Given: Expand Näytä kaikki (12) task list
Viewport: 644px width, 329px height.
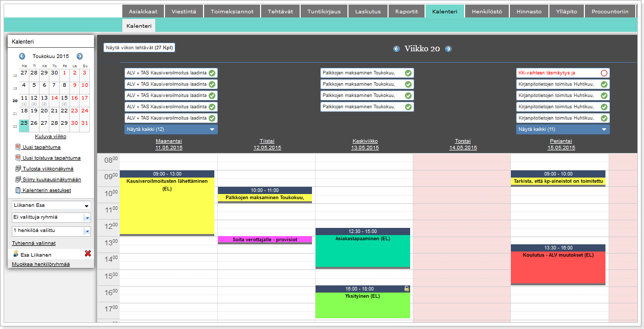Looking at the screenshot, I should tap(171, 129).
